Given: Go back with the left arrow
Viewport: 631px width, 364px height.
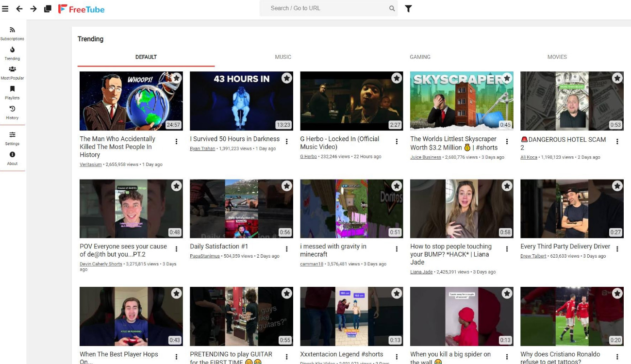Looking at the screenshot, I should tap(19, 9).
